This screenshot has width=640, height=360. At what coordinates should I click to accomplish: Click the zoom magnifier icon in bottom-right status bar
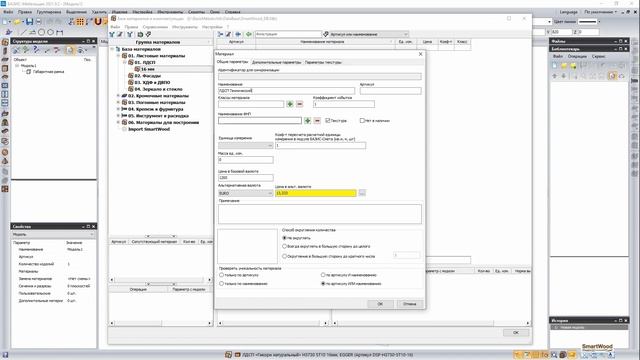(554, 355)
